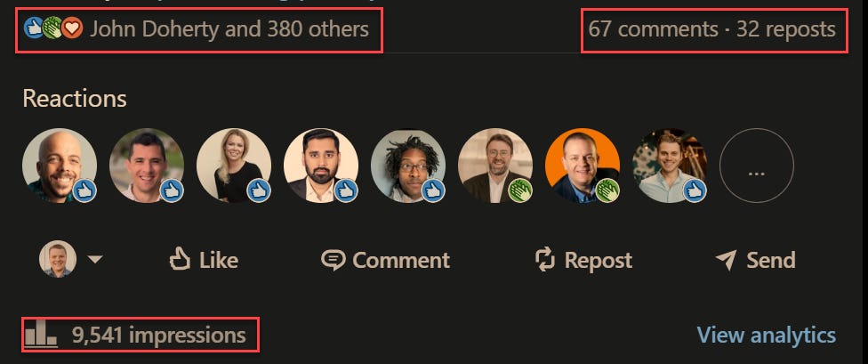Open the last reaction avatar with string lights
This screenshot has height=364, width=868.
(x=670, y=166)
